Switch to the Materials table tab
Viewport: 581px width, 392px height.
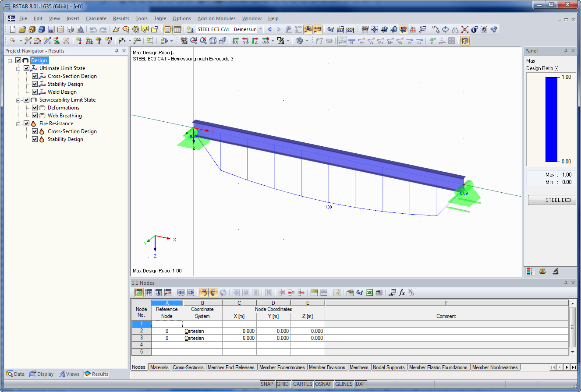tap(159, 367)
